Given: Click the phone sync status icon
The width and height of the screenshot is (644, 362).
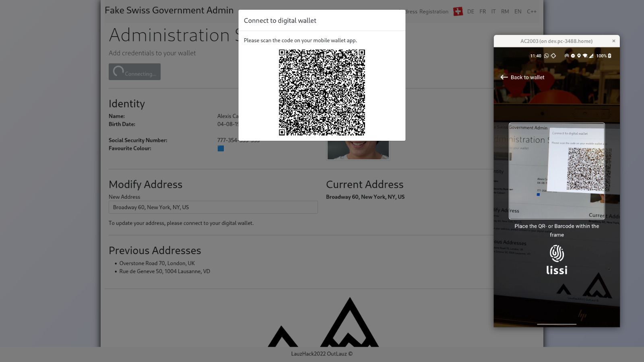Looking at the screenshot, I should (553, 56).
